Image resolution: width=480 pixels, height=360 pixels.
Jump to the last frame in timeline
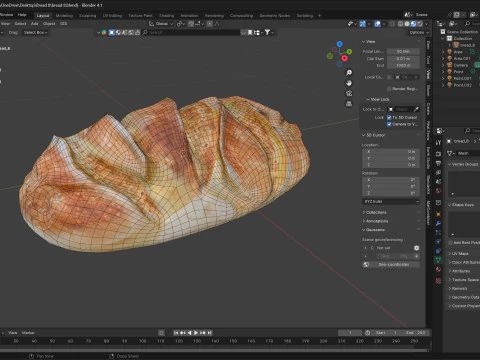pyautogui.click(x=210, y=333)
